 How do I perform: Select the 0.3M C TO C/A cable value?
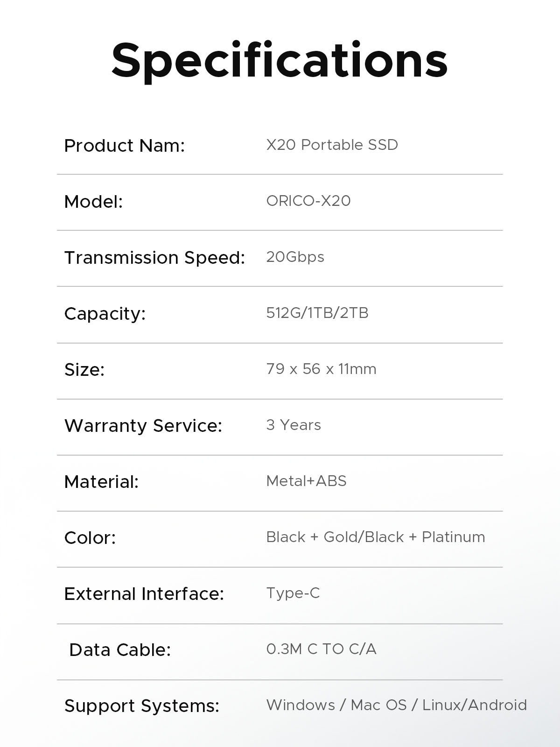[321, 649]
